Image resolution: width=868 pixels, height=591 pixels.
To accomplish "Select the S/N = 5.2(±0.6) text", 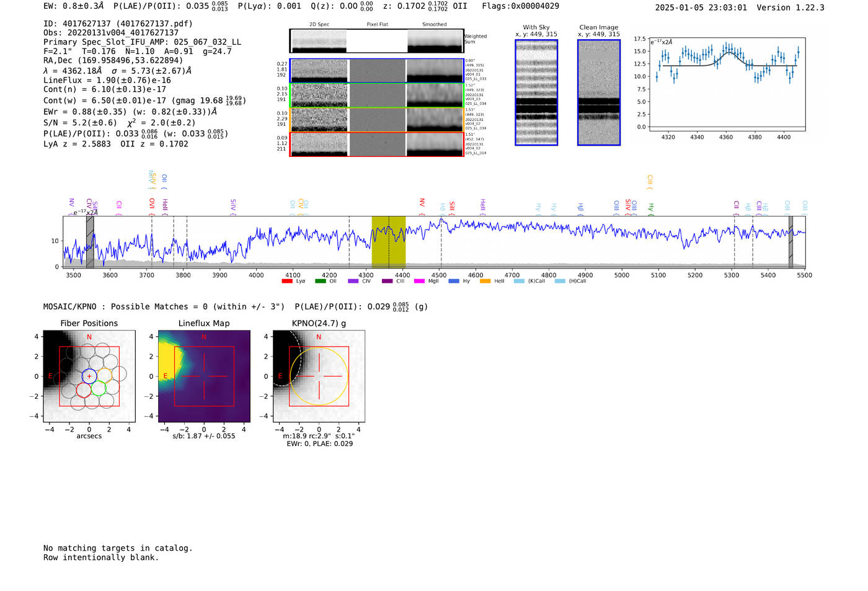I will point(80,123).
